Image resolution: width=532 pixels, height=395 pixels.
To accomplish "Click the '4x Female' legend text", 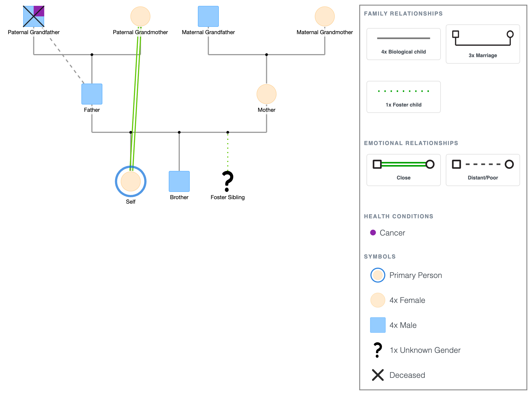I will click(407, 300).
